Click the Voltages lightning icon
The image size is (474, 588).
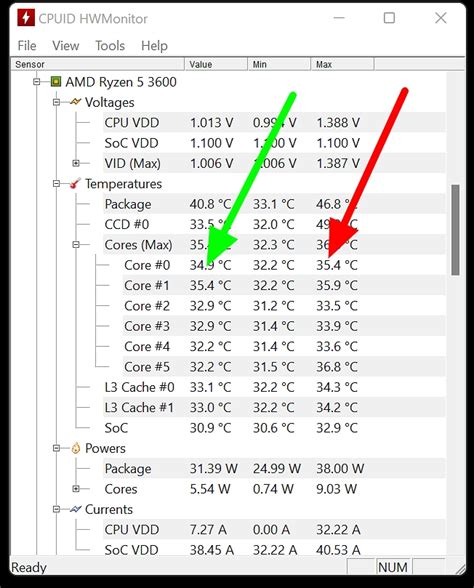click(75, 102)
